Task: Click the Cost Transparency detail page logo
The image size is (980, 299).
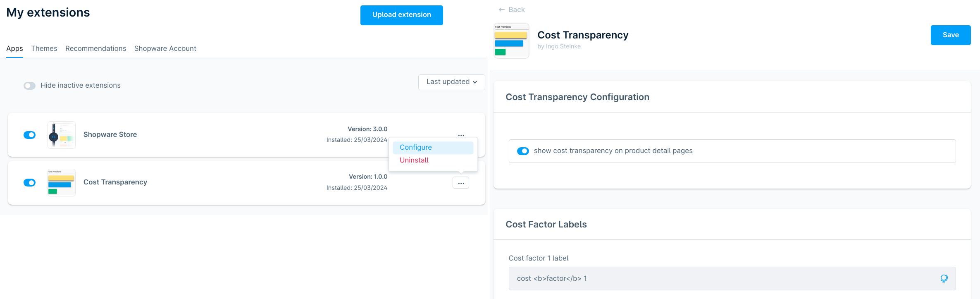Action: coord(511,41)
